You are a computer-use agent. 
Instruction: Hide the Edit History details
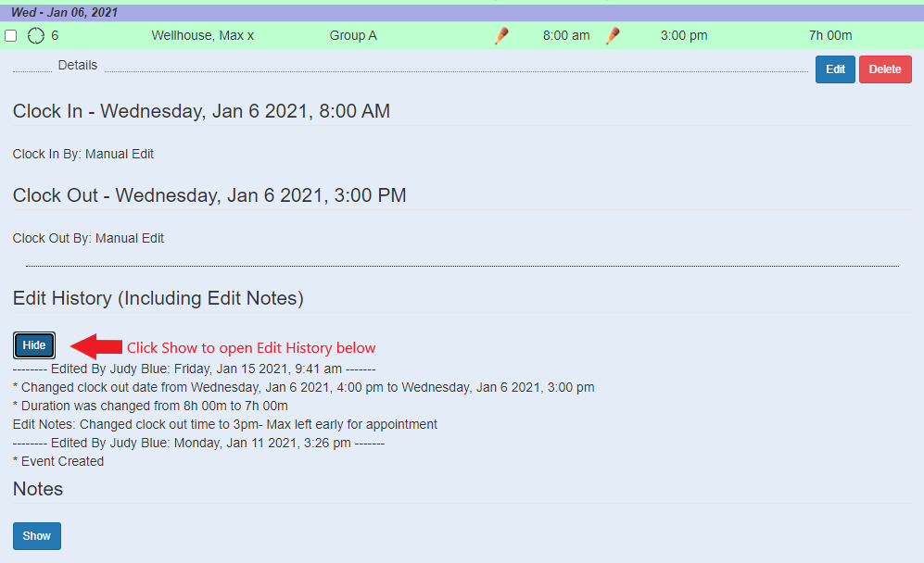[x=33, y=344]
